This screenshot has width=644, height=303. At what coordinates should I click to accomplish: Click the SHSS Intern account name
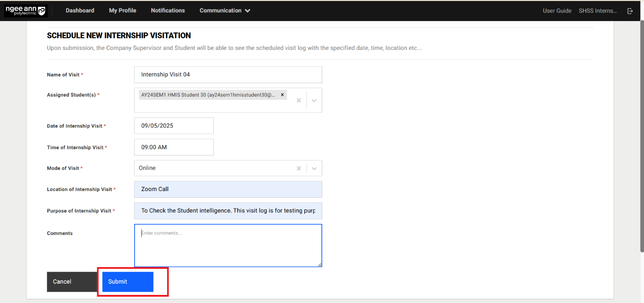pyautogui.click(x=598, y=11)
